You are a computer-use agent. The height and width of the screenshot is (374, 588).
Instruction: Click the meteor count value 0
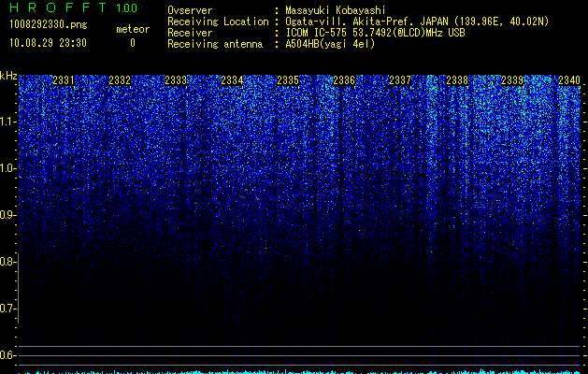tap(133, 43)
